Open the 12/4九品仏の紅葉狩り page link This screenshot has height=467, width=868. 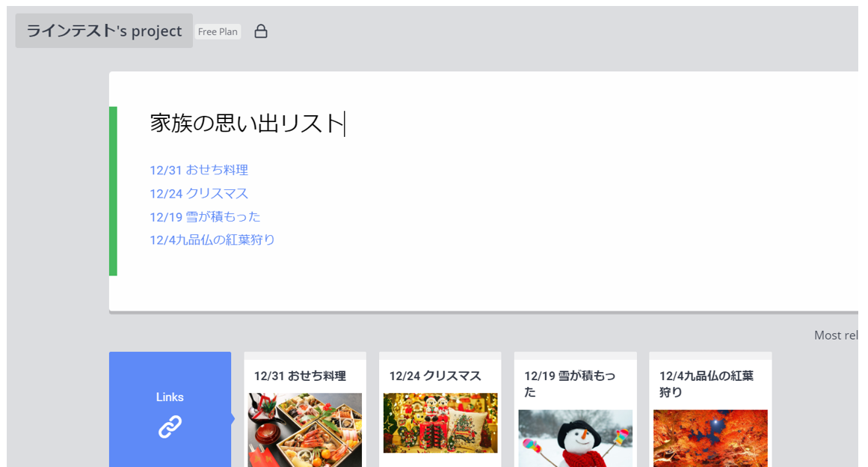coord(212,239)
